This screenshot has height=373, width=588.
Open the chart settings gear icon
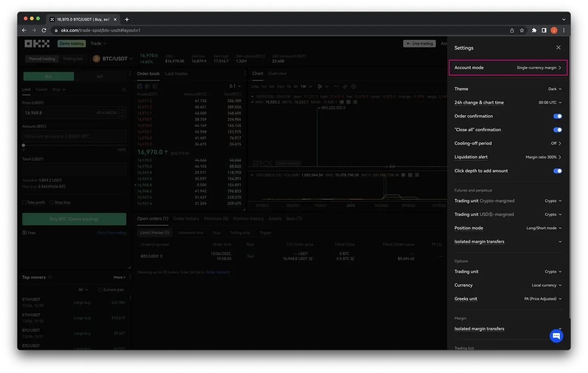(x=354, y=86)
